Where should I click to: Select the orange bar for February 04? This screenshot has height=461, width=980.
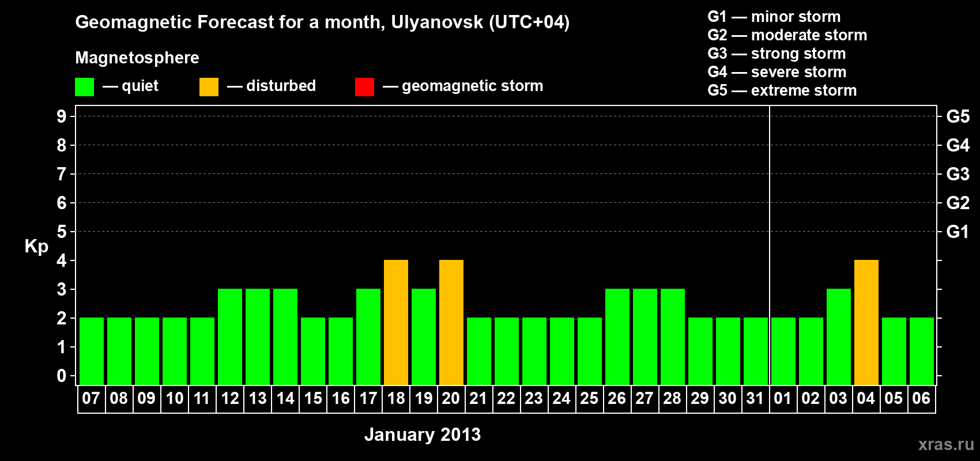866,322
